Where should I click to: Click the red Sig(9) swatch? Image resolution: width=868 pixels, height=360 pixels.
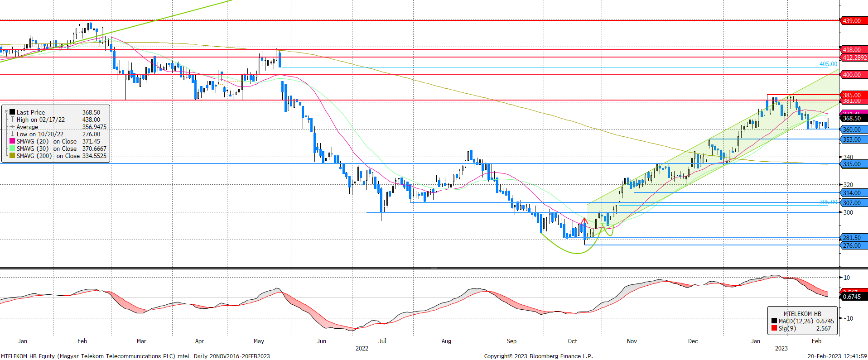[x=774, y=328]
